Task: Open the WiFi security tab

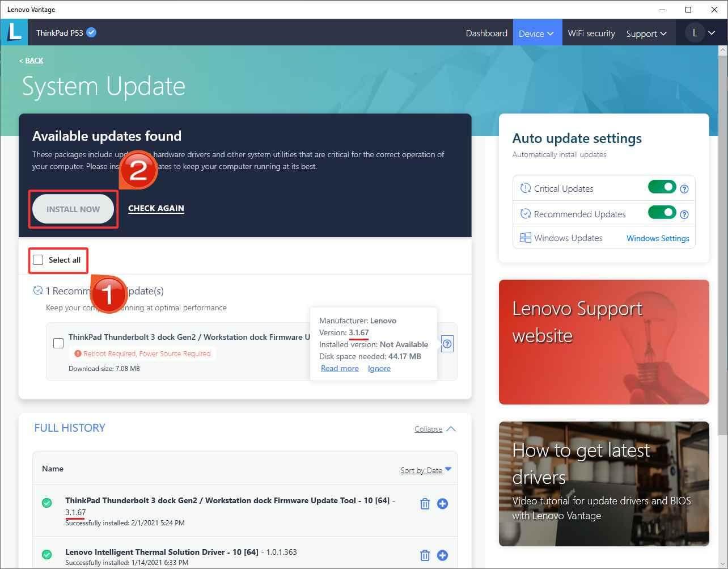Action: (x=591, y=33)
